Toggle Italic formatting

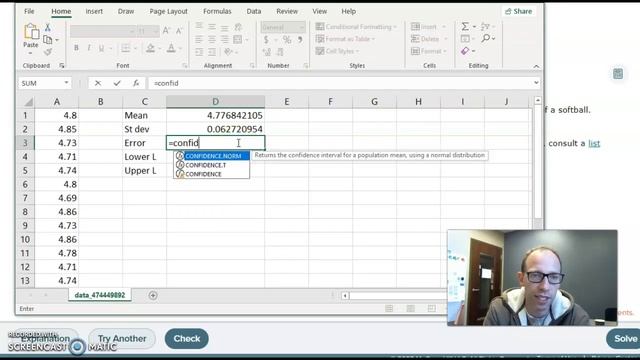click(x=89, y=48)
